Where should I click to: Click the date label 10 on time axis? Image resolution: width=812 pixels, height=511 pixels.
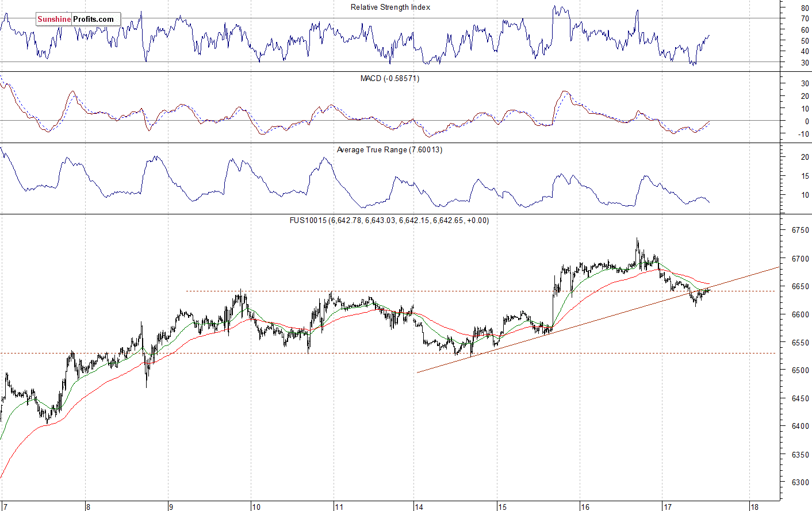(256, 506)
